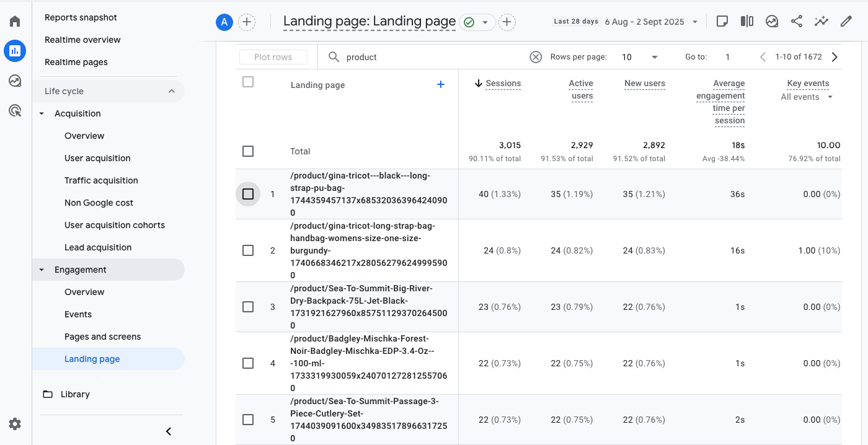Open the Home icon in left navigation

pos(14,20)
